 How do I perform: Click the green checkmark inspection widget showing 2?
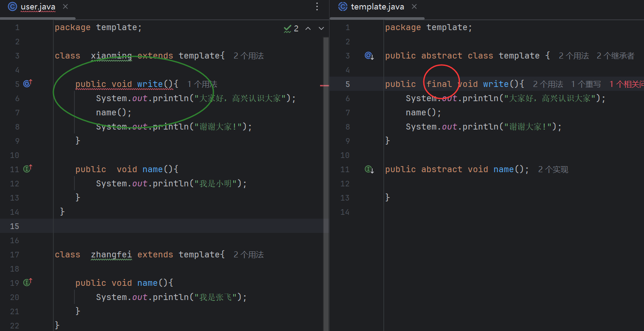click(291, 28)
